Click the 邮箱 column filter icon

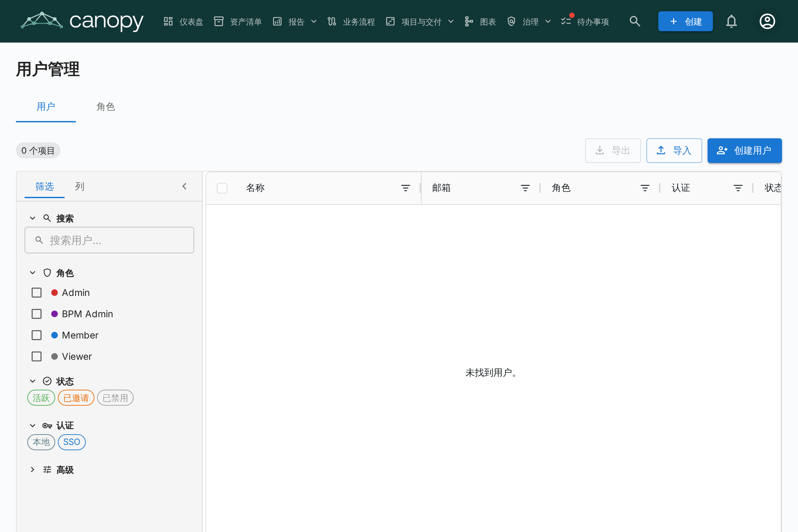(525, 188)
